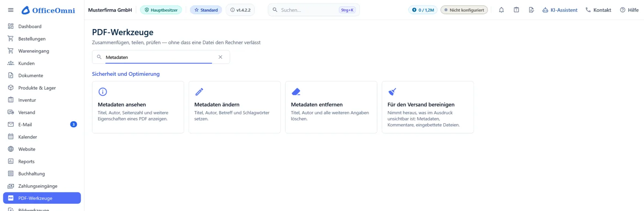Open the clipboard tasks icon in header
644x211 pixels.
point(516,10)
